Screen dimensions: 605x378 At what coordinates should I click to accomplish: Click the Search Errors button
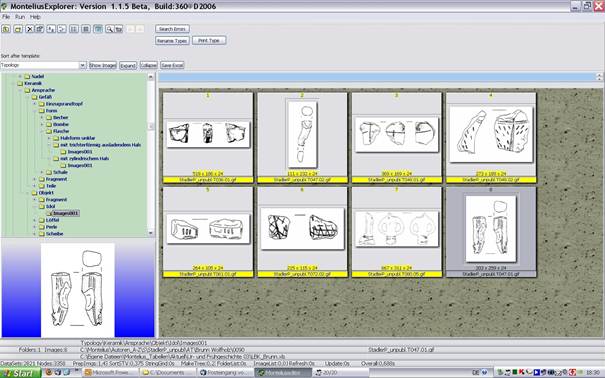172,29
